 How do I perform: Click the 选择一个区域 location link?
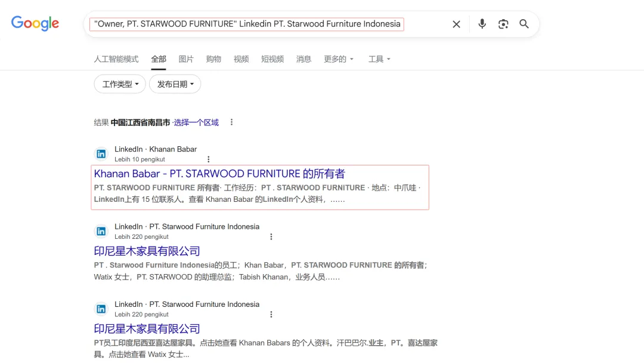(197, 122)
